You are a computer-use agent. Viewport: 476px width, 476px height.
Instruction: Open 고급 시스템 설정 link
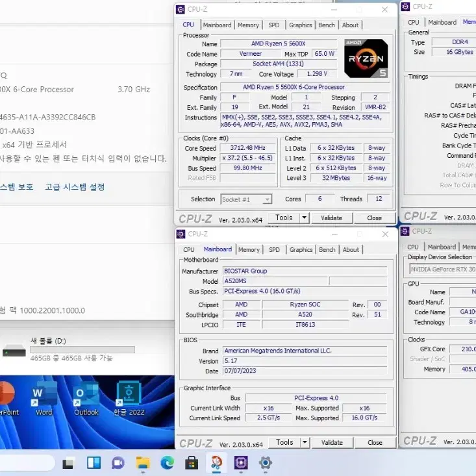click(75, 186)
